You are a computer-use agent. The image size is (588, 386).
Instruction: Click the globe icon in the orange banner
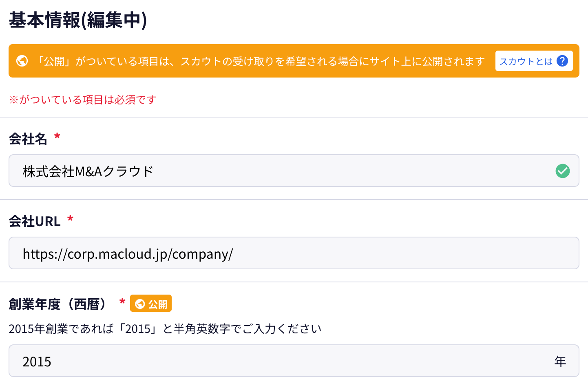click(22, 61)
